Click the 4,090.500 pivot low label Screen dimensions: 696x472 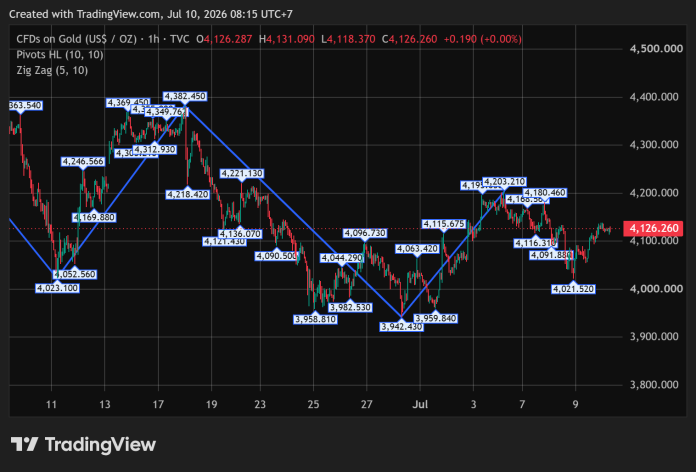tap(277, 256)
